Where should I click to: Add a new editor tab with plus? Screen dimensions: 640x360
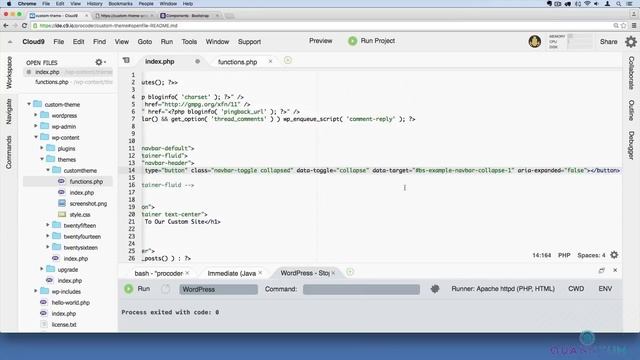click(x=288, y=61)
